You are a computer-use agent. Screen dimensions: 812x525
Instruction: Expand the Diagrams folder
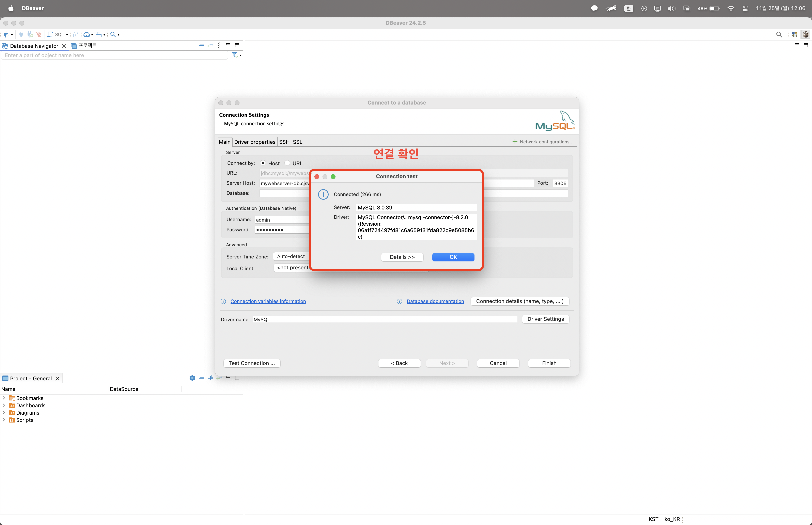tap(4, 413)
